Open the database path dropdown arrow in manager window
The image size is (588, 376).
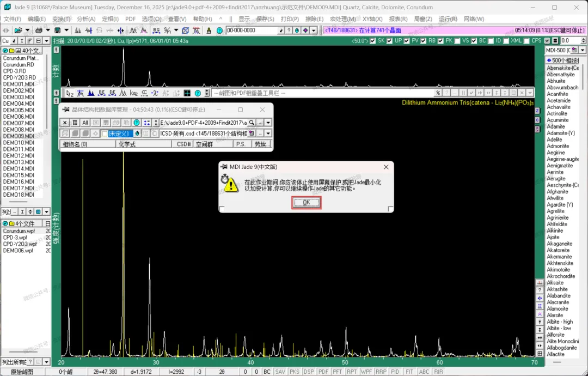268,123
